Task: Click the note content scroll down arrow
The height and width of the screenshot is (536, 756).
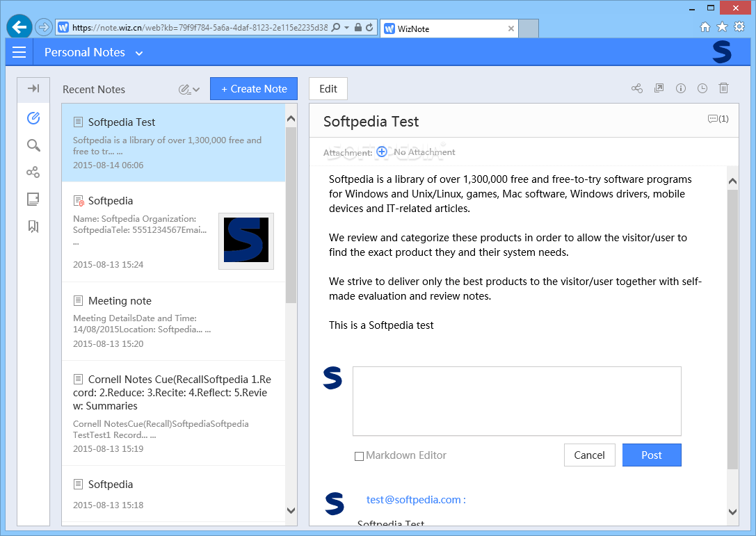Action: coord(732,512)
